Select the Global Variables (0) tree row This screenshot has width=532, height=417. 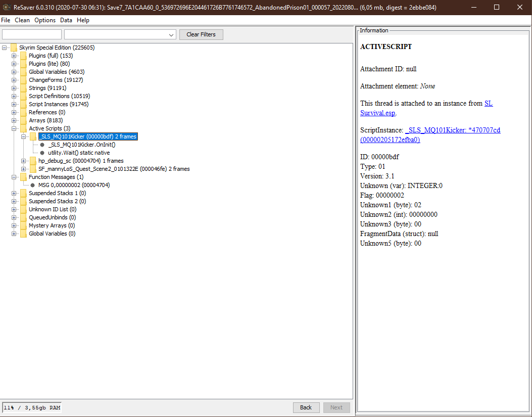point(52,234)
